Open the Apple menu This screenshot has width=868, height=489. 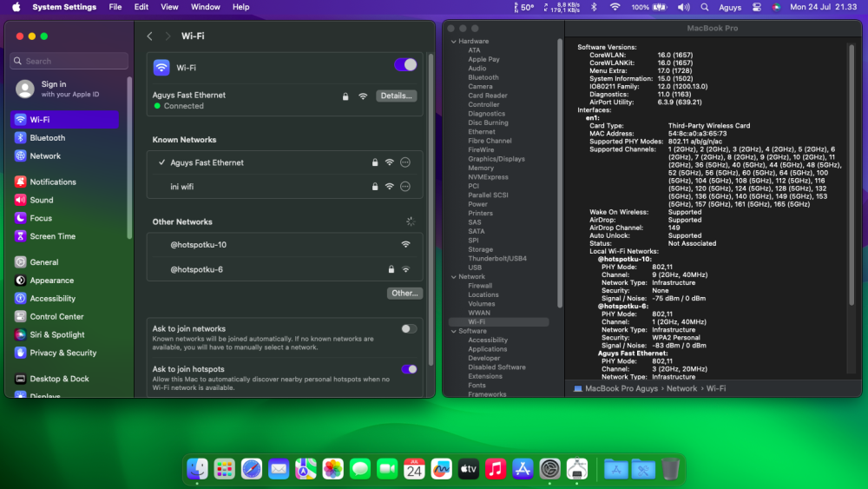(16, 7)
